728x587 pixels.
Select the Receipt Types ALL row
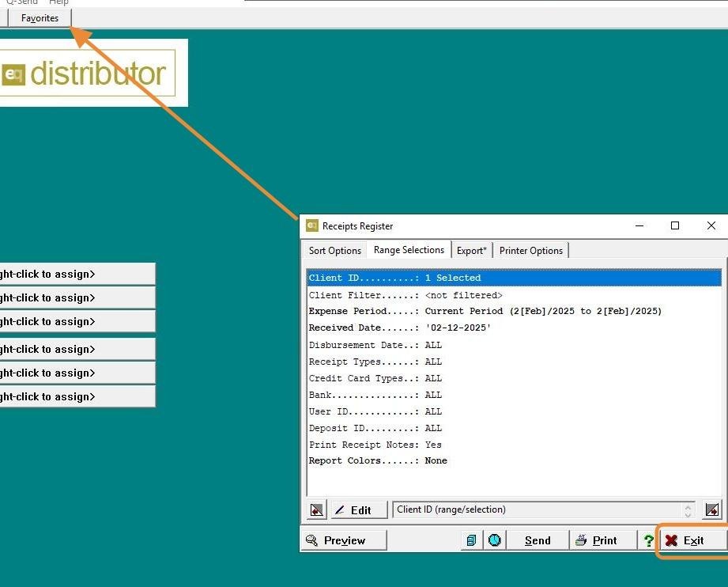coord(515,362)
